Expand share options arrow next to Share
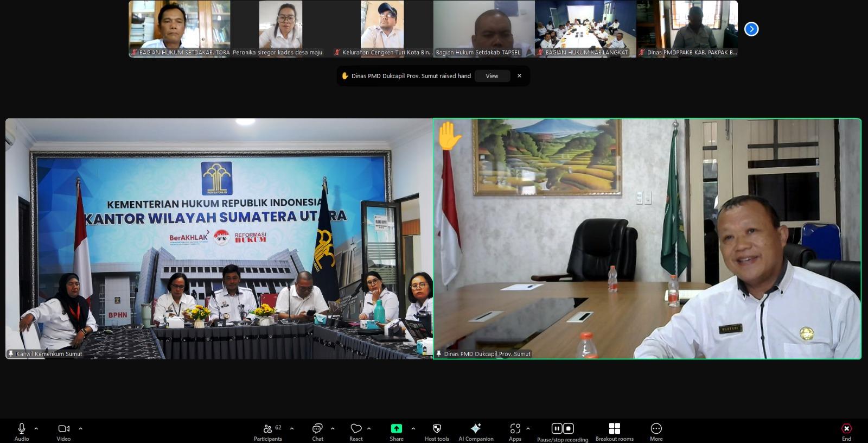The width and height of the screenshot is (868, 443). [x=413, y=428]
